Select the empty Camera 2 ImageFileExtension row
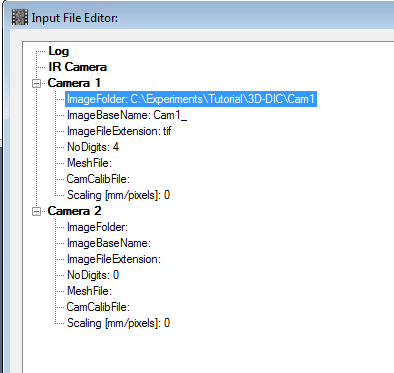Viewport: 394px width, 373px height. click(114, 259)
